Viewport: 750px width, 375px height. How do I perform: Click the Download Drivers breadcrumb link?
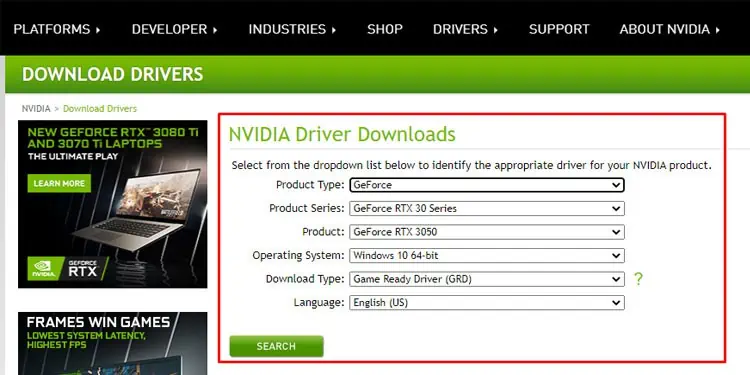[100, 109]
